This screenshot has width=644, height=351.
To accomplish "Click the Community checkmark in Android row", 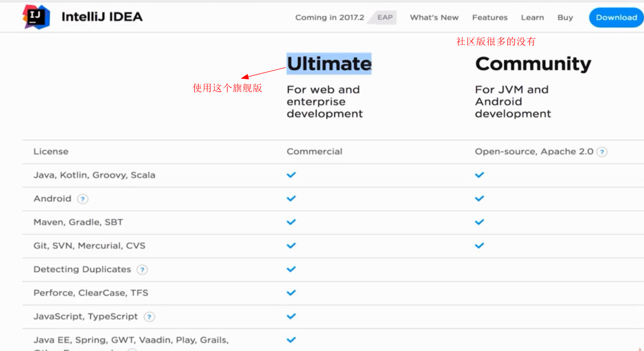I will point(479,199).
